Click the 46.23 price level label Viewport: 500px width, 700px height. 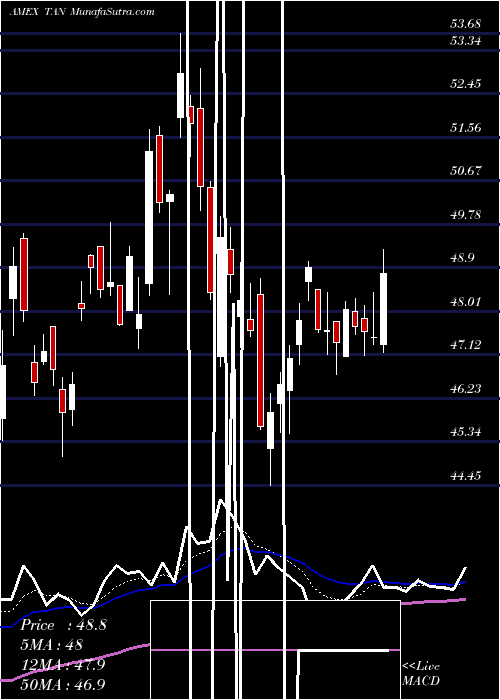click(x=466, y=388)
